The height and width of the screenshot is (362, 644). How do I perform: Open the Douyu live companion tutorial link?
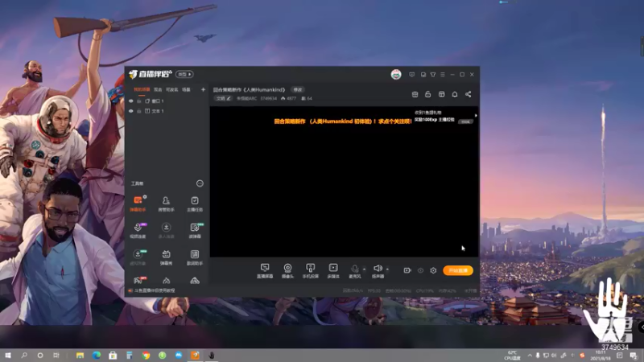(x=154, y=290)
